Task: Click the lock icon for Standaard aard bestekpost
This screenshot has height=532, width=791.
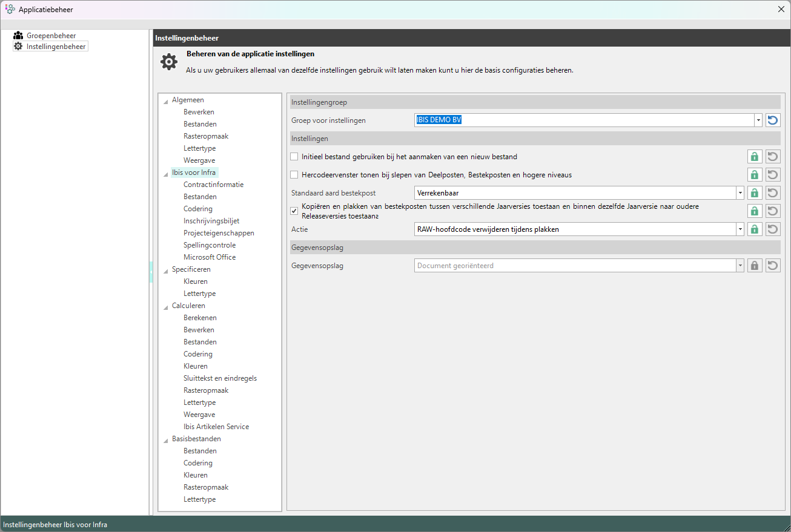Action: [x=754, y=193]
